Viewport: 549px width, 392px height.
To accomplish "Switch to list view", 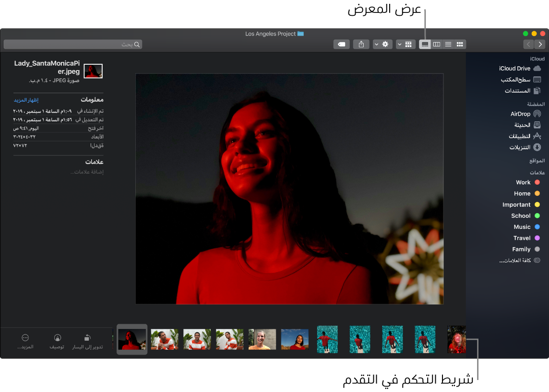I will click(448, 44).
